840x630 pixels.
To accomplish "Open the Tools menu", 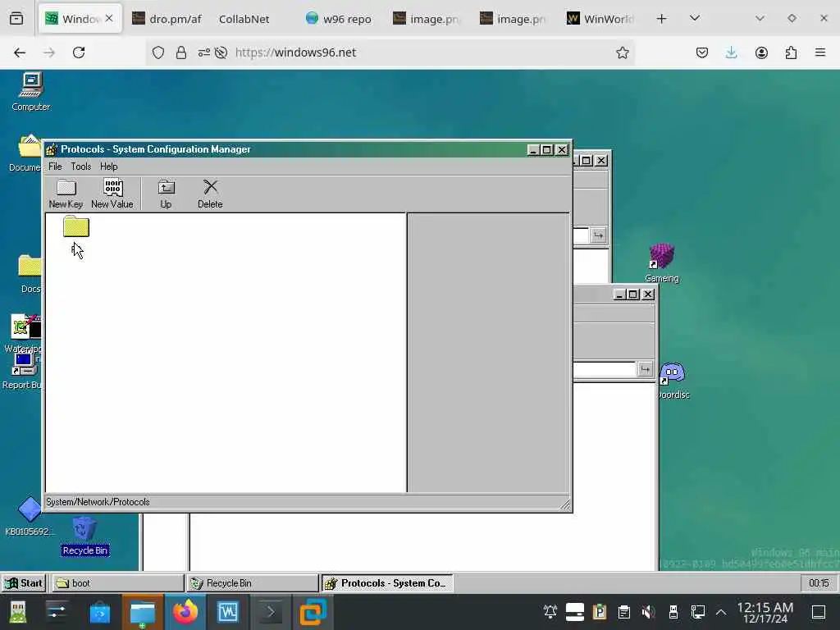I will (x=81, y=167).
